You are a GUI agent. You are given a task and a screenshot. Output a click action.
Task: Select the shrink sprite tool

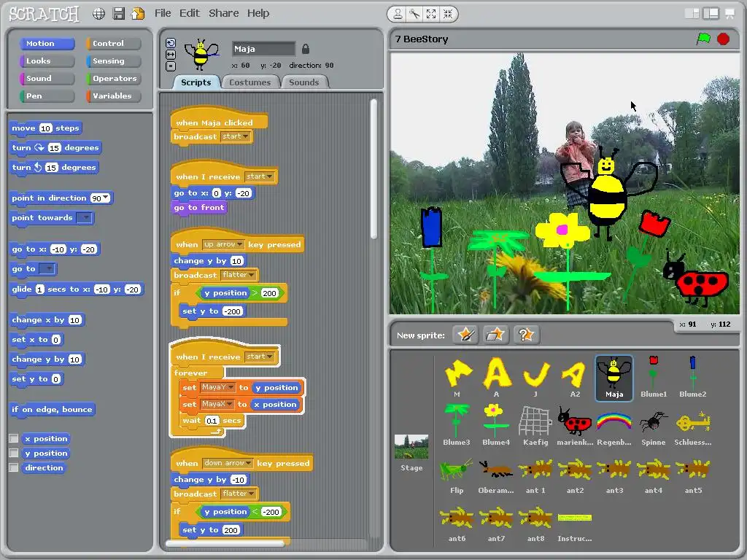pos(448,15)
